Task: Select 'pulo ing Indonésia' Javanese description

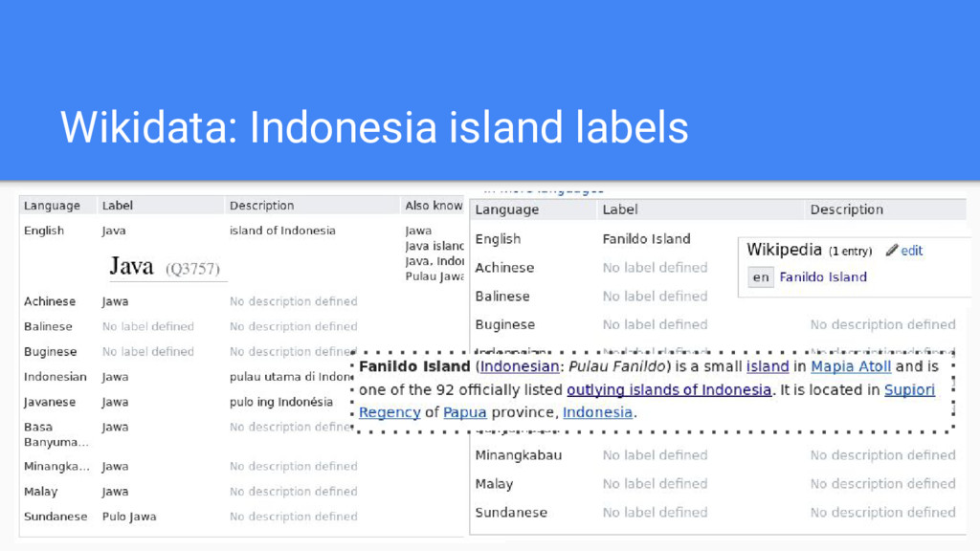Action: point(281,402)
